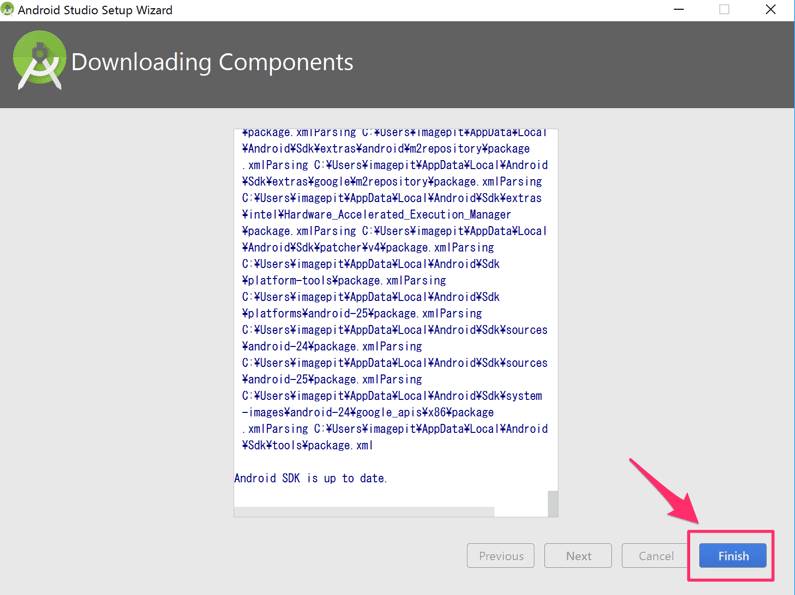Click log line '¥android-24¥package.xmlParsing'

tap(332, 346)
